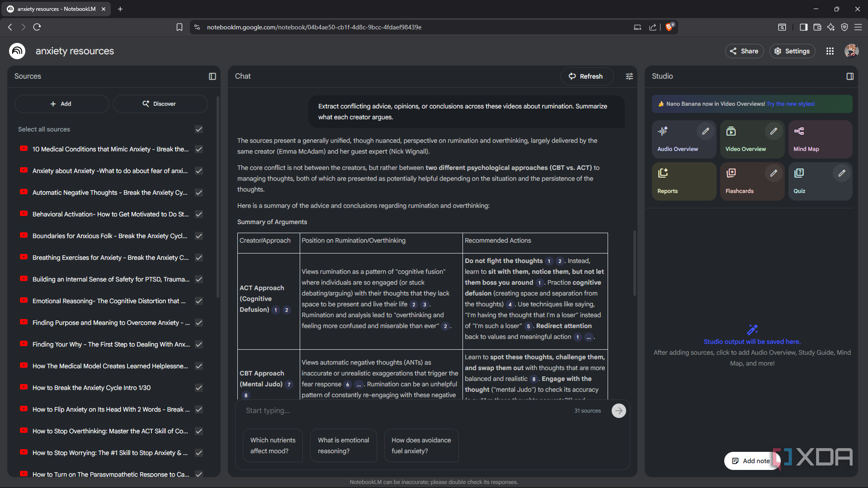Uncheck Automatic Negative Thoughts source

point(199,192)
